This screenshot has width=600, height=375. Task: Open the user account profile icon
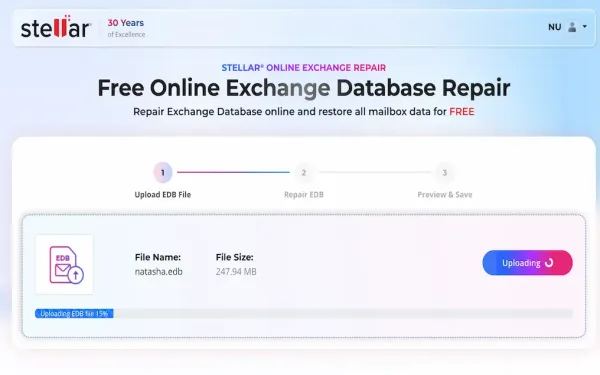click(x=572, y=27)
